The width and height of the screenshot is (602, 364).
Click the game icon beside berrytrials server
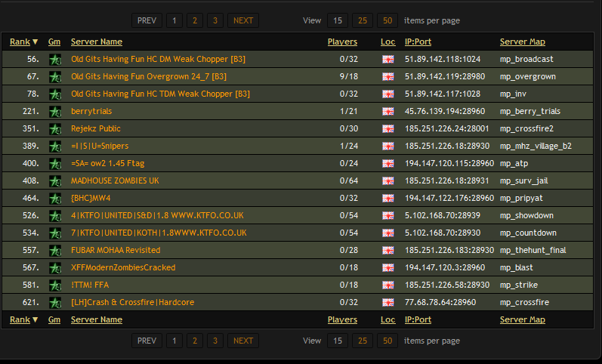pyautogui.click(x=54, y=111)
